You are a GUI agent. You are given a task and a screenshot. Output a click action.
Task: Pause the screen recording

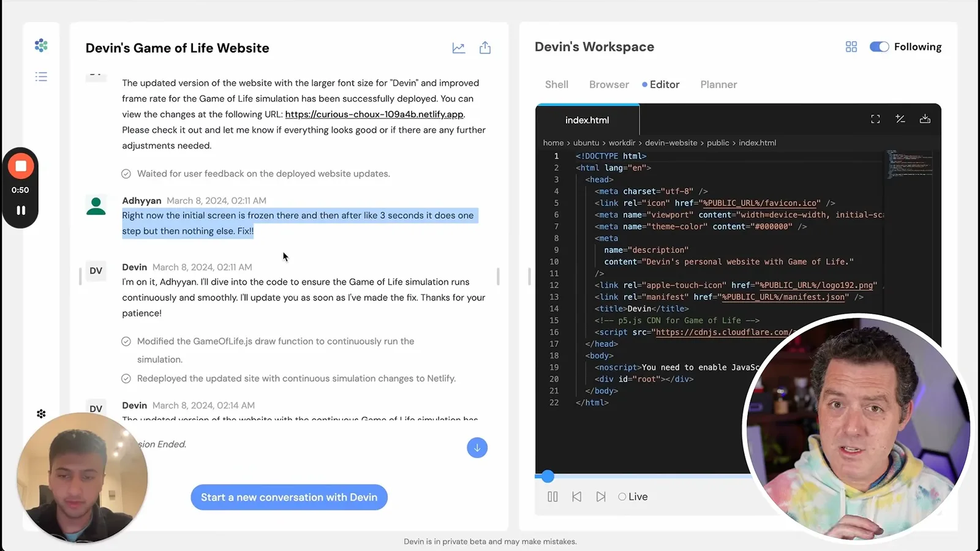21,210
